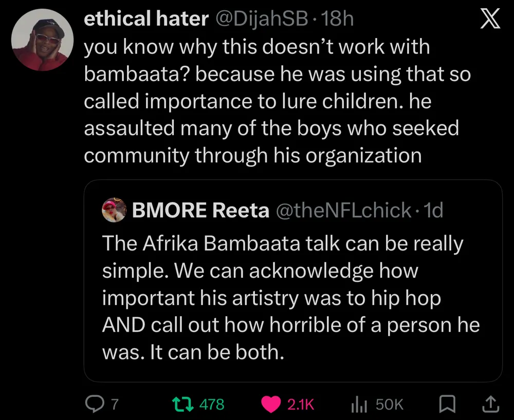The image size is (514, 420).
Task: Click the 50K views count
Action: coord(389,405)
